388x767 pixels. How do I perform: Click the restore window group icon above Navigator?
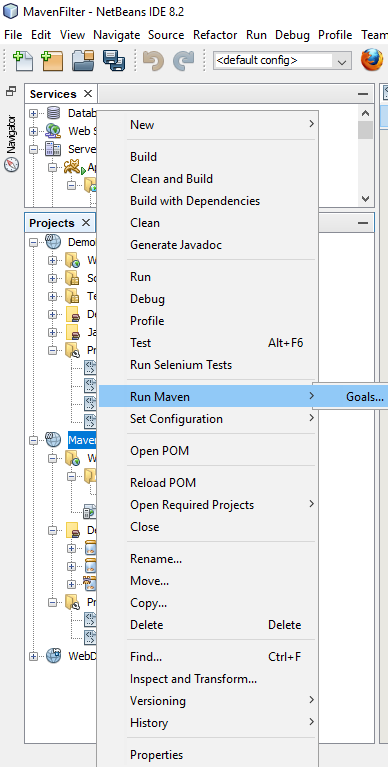pos(11,91)
